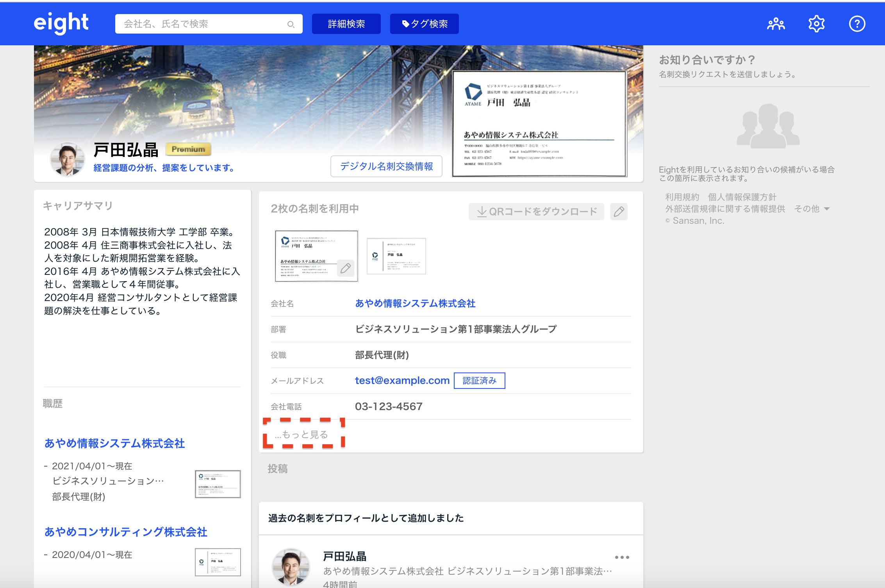885x588 pixels.
Task: Open 詳細検索 advanced search
Action: [x=346, y=24]
